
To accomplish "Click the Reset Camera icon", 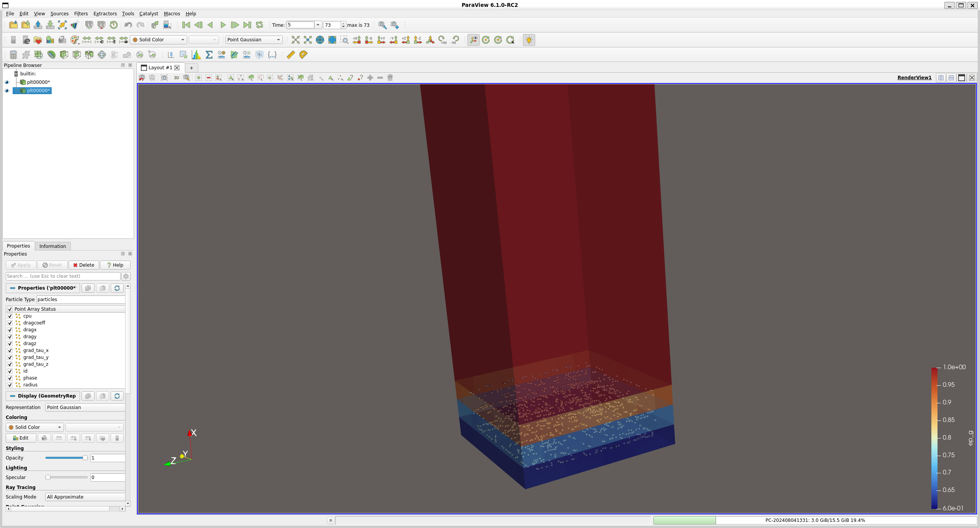I will point(295,40).
